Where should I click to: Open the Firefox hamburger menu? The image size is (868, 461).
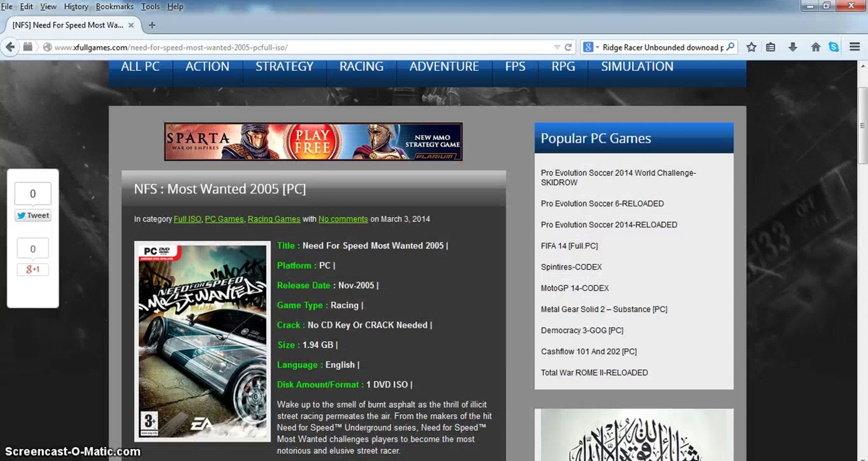pyautogui.click(x=854, y=47)
